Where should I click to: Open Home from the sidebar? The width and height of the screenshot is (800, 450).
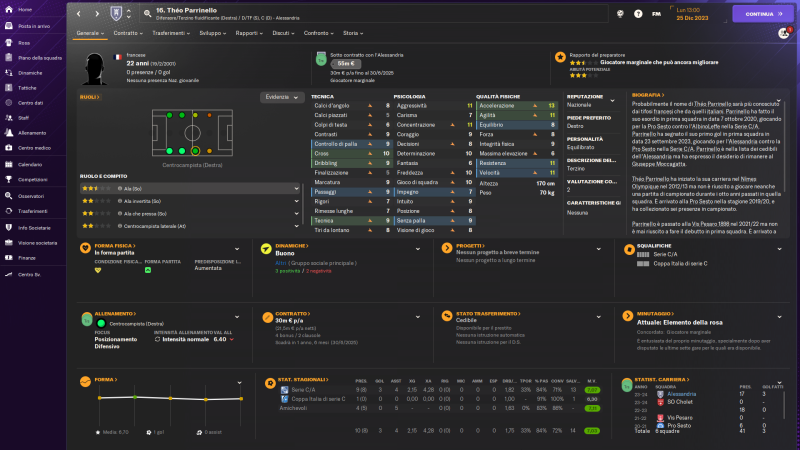click(x=24, y=10)
